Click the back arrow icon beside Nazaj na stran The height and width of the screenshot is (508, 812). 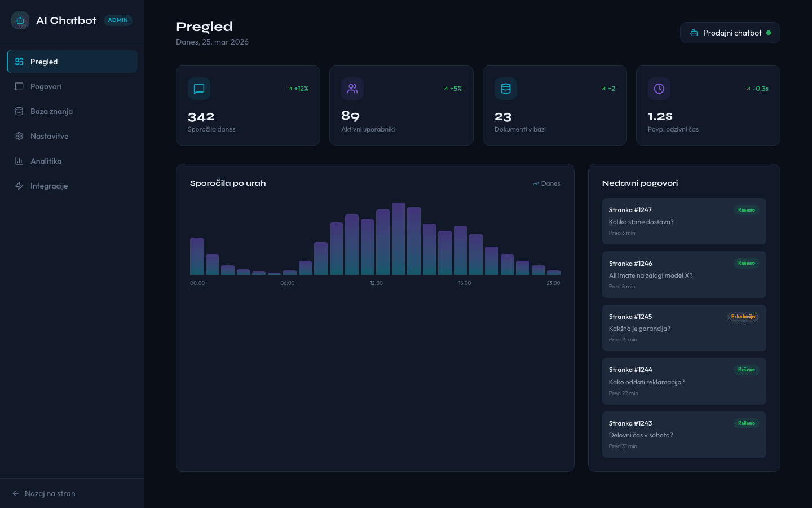(16, 493)
